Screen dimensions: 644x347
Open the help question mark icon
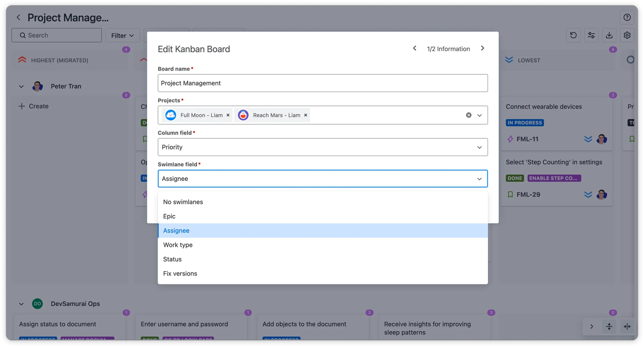coord(627,17)
